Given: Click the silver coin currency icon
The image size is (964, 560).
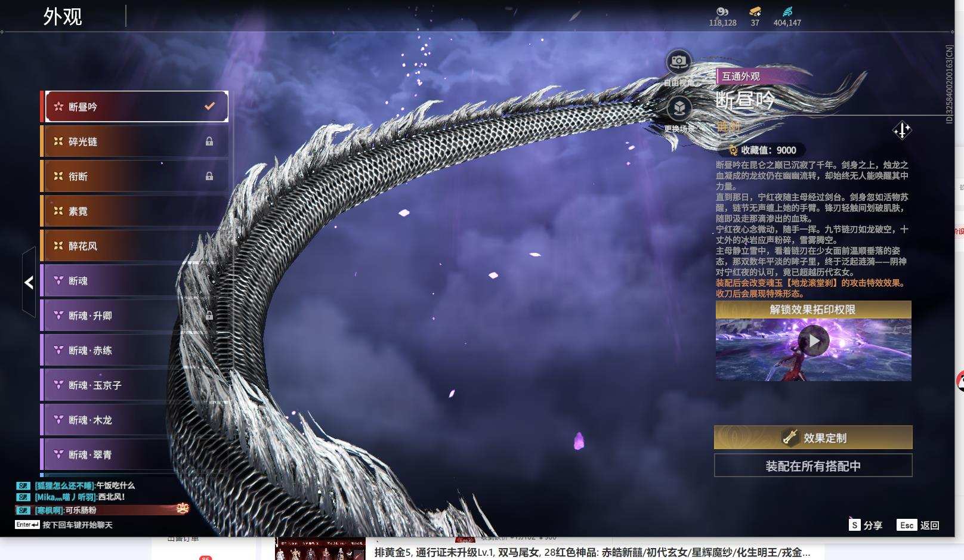Looking at the screenshot, I should (x=722, y=11).
